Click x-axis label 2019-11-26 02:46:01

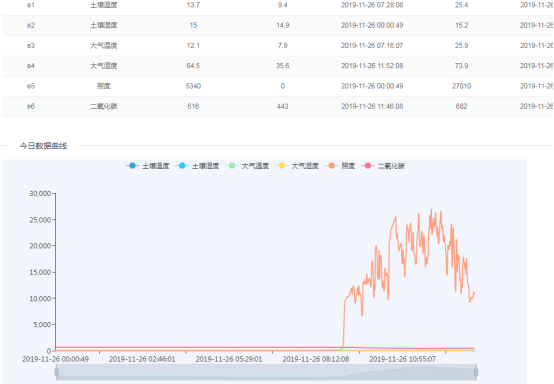(142, 359)
